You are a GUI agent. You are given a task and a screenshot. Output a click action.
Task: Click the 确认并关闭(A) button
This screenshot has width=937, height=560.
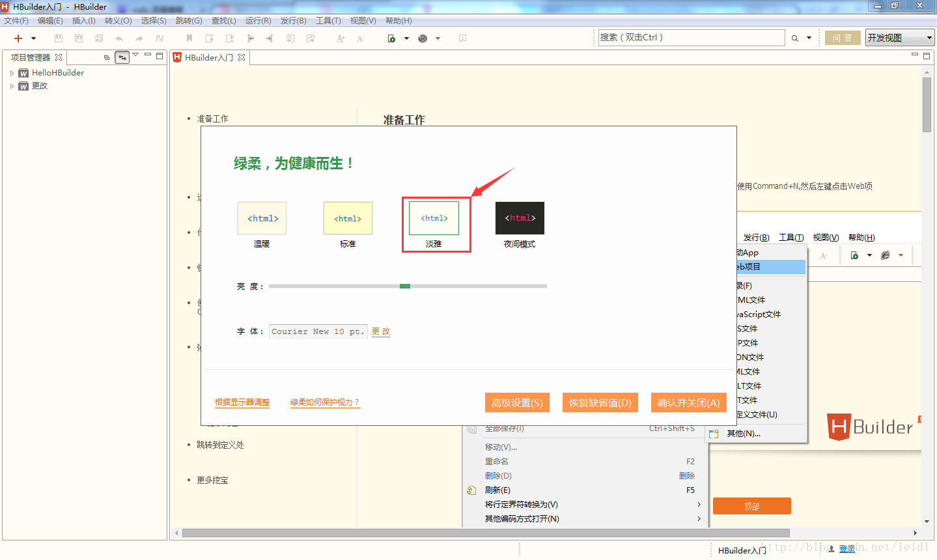coord(689,402)
